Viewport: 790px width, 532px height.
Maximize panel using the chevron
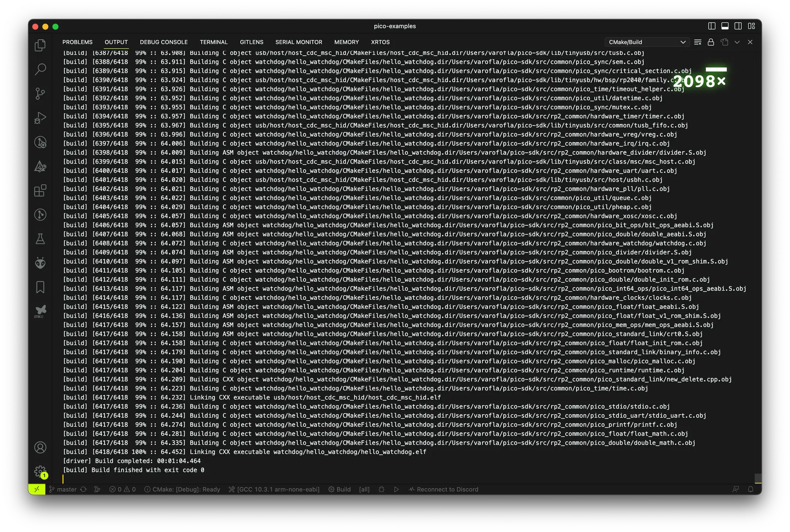(x=737, y=42)
